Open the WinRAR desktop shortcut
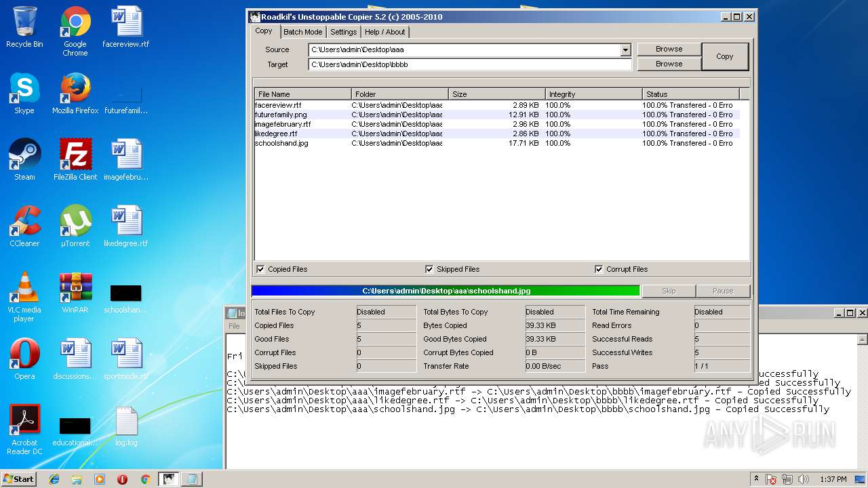The image size is (868, 488). pos(75,293)
